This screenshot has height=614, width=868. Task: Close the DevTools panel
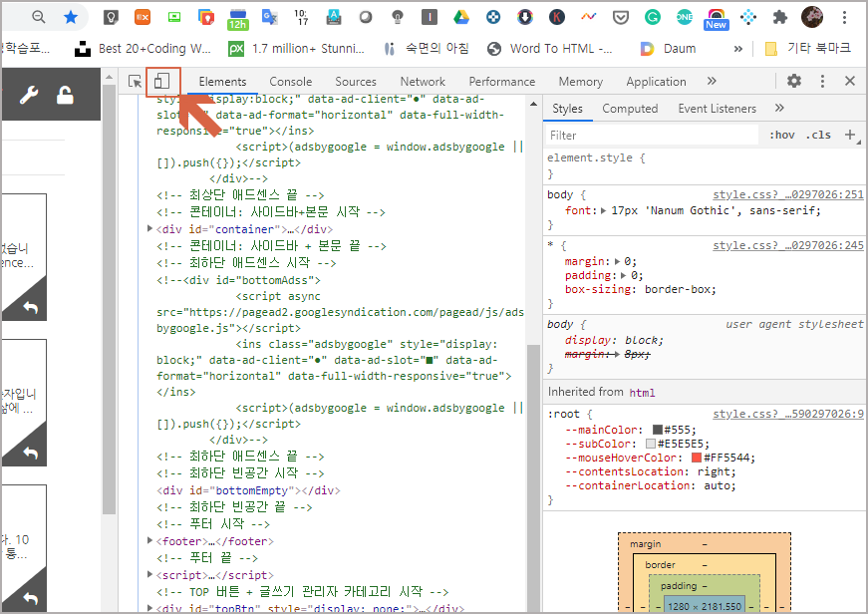click(850, 81)
